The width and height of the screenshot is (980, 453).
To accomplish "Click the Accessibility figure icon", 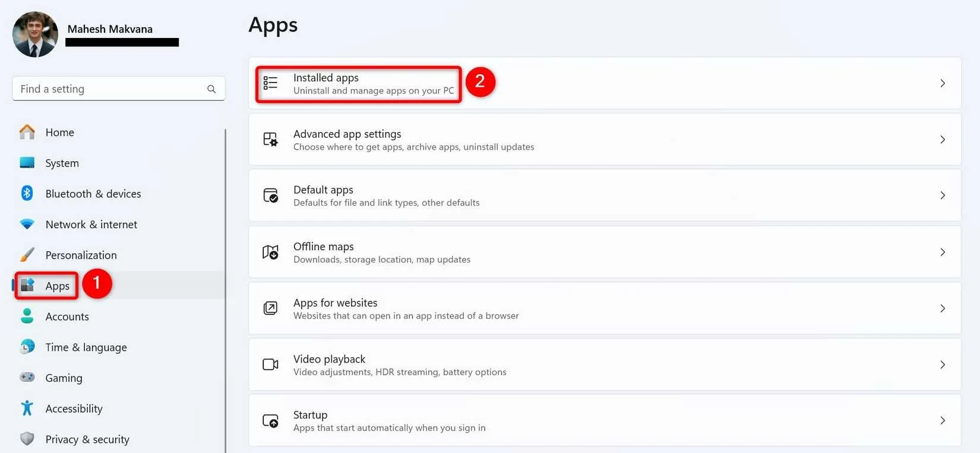I will coord(27,408).
